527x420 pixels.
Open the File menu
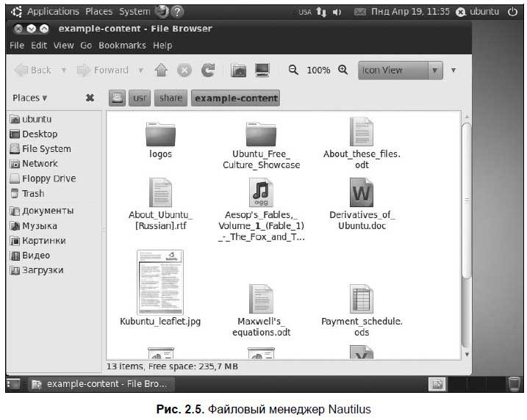point(17,46)
